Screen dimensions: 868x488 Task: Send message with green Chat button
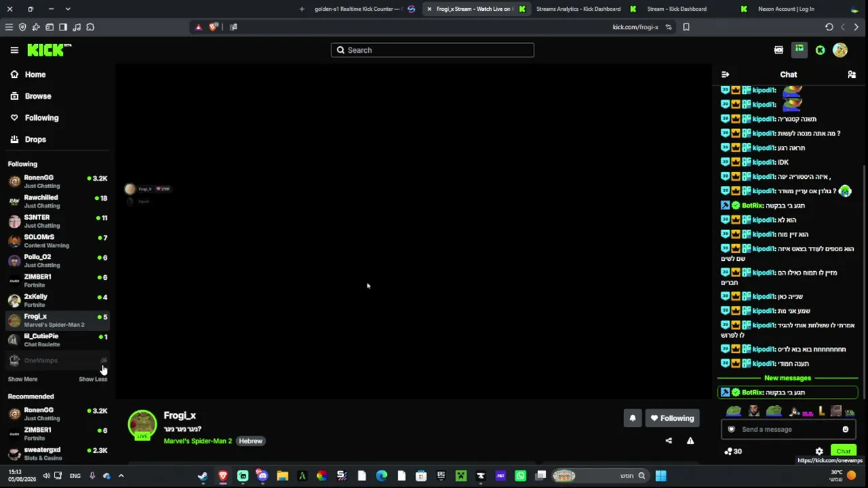tap(844, 451)
